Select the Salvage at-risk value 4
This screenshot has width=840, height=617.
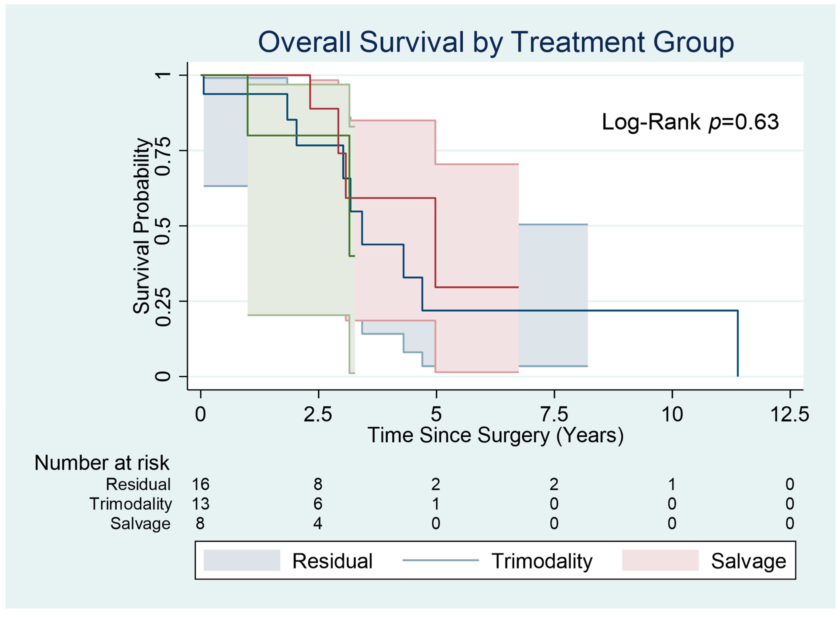318,523
